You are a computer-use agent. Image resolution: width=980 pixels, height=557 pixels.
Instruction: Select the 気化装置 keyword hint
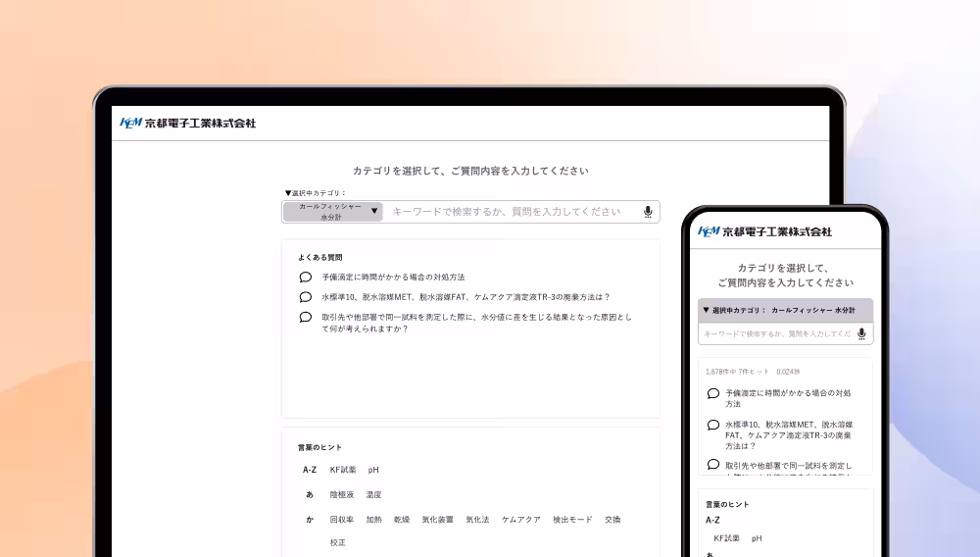point(437,520)
